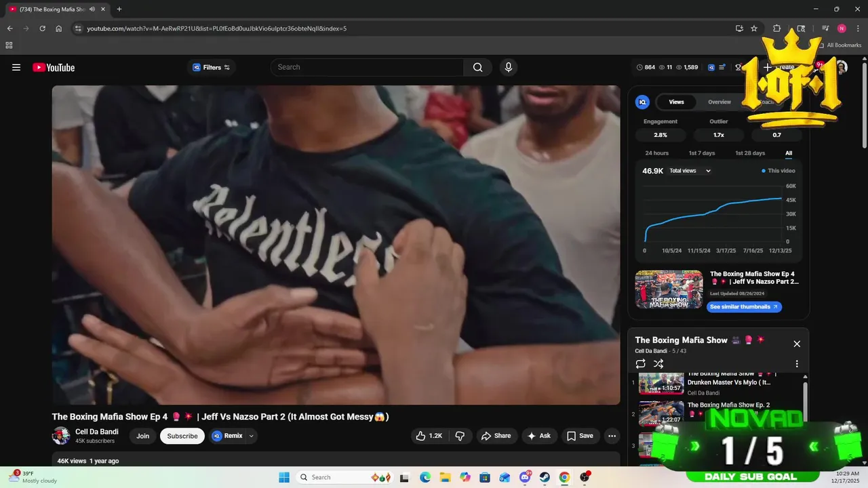Click the address bar URL

click(216, 28)
